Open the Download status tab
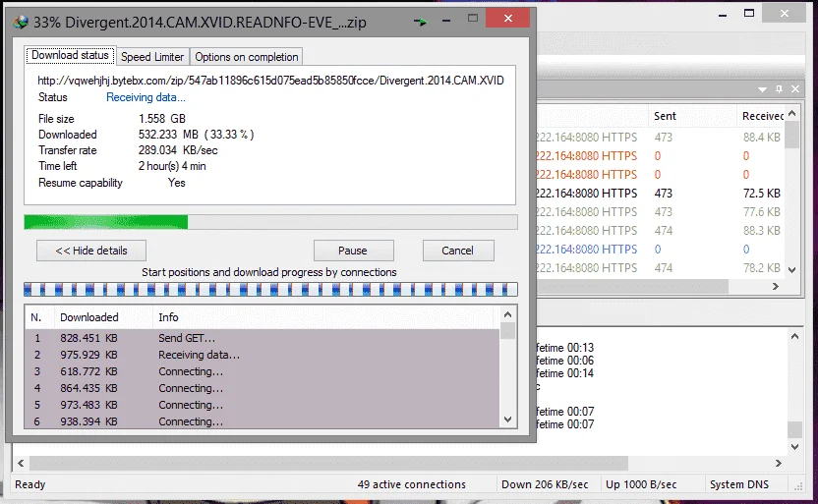Image resolution: width=818 pixels, height=504 pixels. click(x=70, y=55)
